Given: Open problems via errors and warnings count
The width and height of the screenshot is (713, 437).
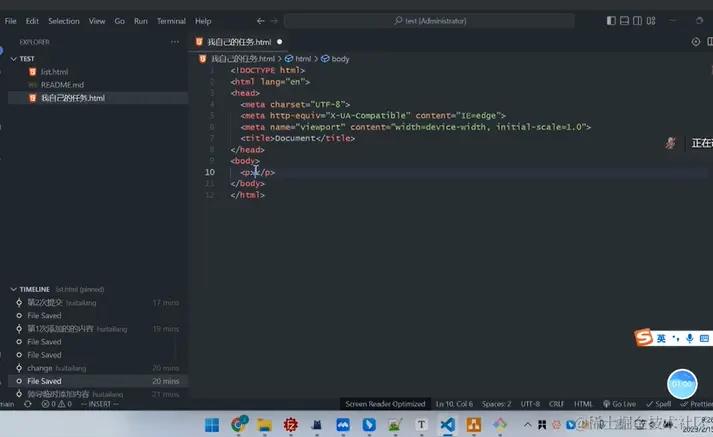Looking at the screenshot, I should [57, 404].
